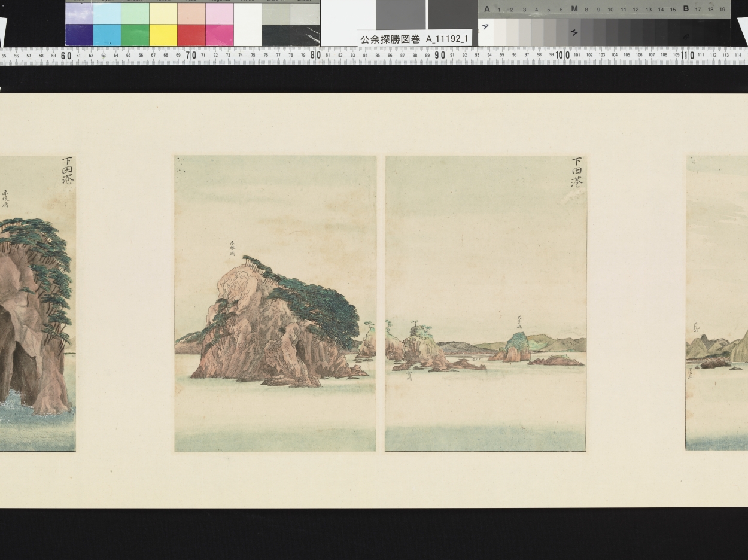Select the pale lavender tint patch

pyautogui.click(x=78, y=13)
